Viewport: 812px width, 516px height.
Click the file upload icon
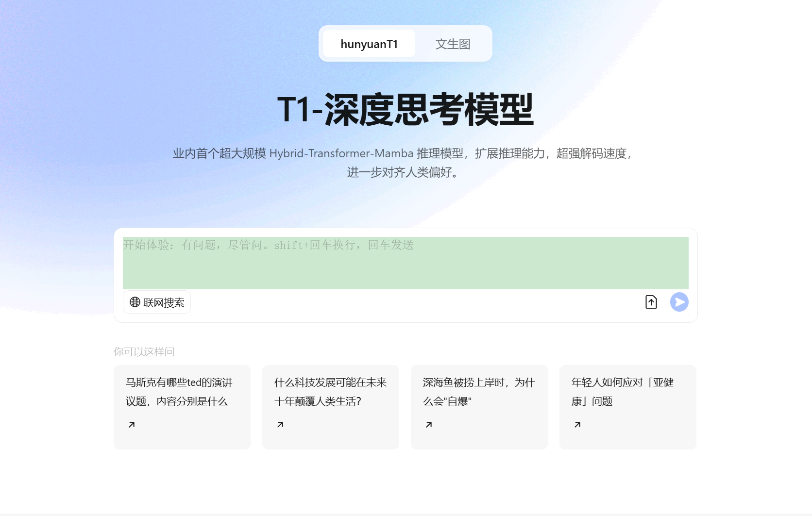651,302
